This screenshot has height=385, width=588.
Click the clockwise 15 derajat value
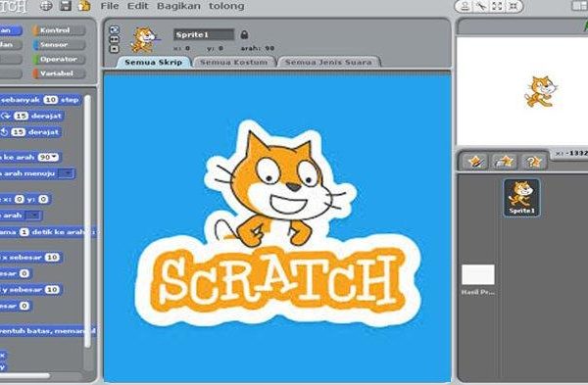click(21, 116)
